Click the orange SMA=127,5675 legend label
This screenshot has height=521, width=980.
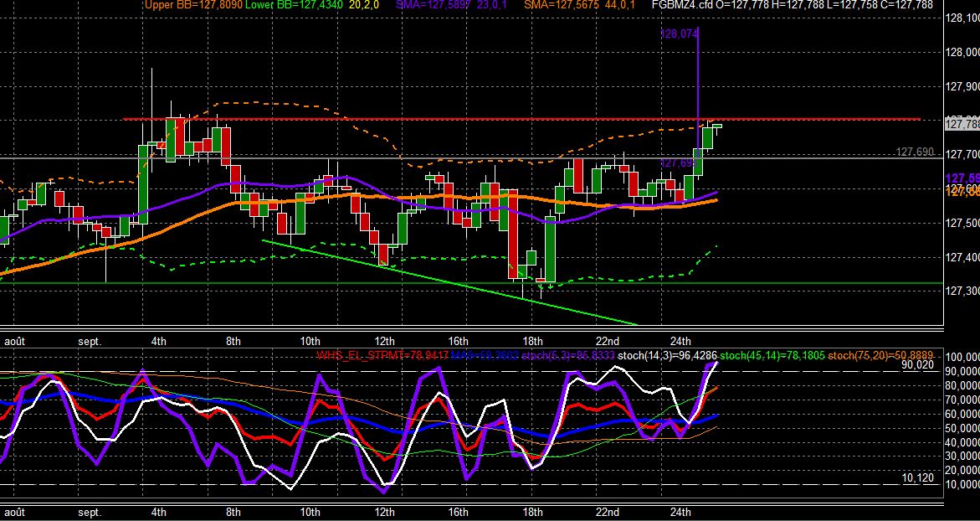point(562,5)
